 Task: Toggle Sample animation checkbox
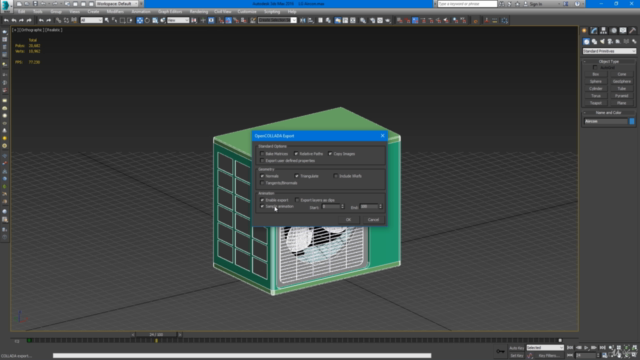pyautogui.click(x=262, y=207)
